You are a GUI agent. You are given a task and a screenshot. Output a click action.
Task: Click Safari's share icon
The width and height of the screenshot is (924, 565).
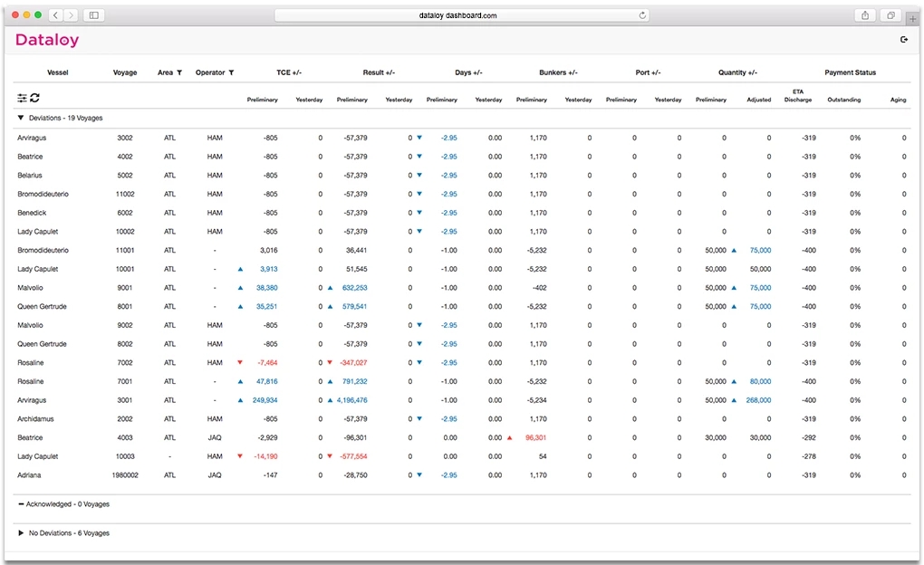tap(865, 15)
